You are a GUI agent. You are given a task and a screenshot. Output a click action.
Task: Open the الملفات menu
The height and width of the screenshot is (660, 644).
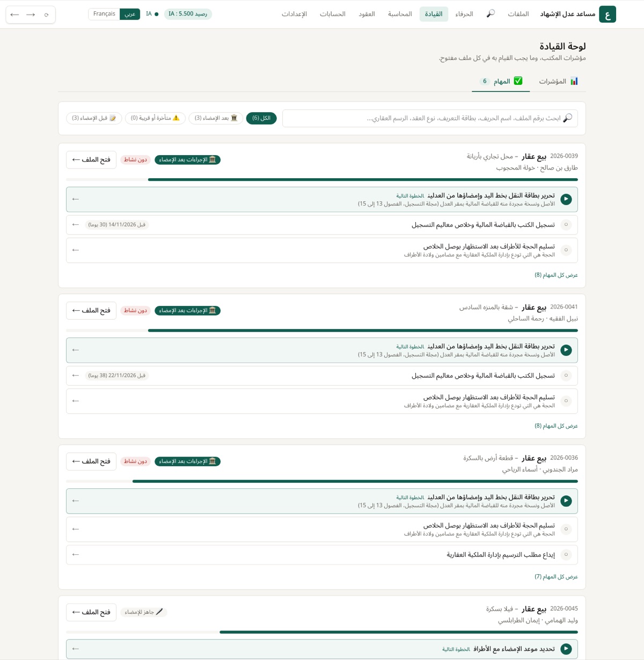pyautogui.click(x=518, y=14)
